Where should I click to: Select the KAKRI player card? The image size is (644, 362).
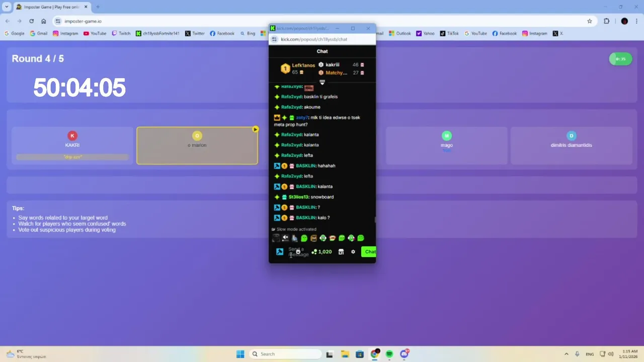click(72, 145)
